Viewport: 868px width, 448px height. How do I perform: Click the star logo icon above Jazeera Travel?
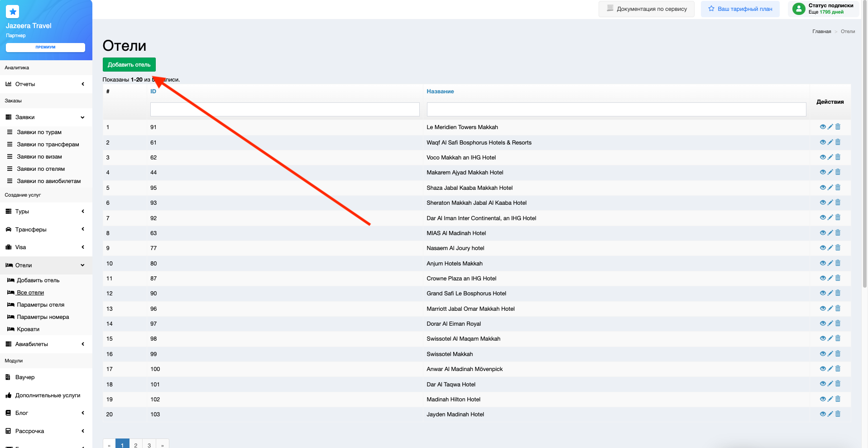(x=13, y=12)
